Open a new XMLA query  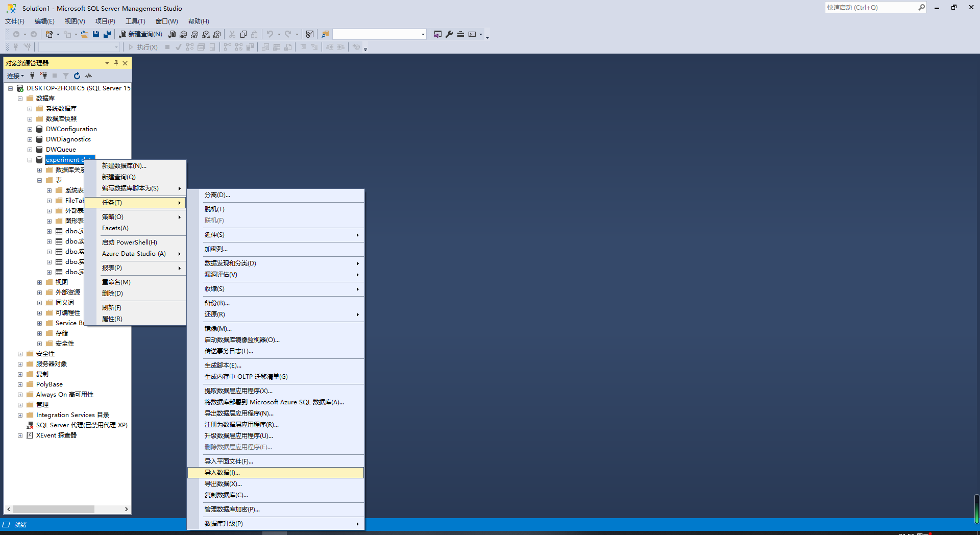click(206, 34)
